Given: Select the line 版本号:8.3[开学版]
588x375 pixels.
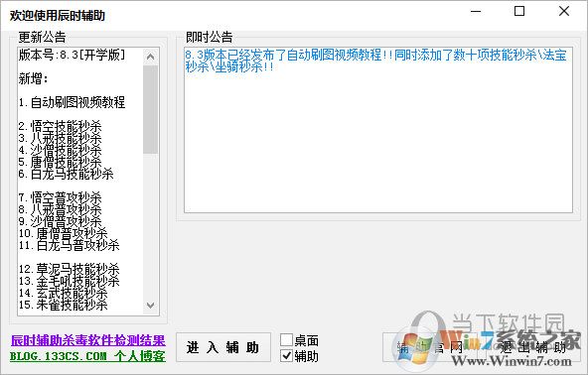Looking at the screenshot, I should [72, 56].
